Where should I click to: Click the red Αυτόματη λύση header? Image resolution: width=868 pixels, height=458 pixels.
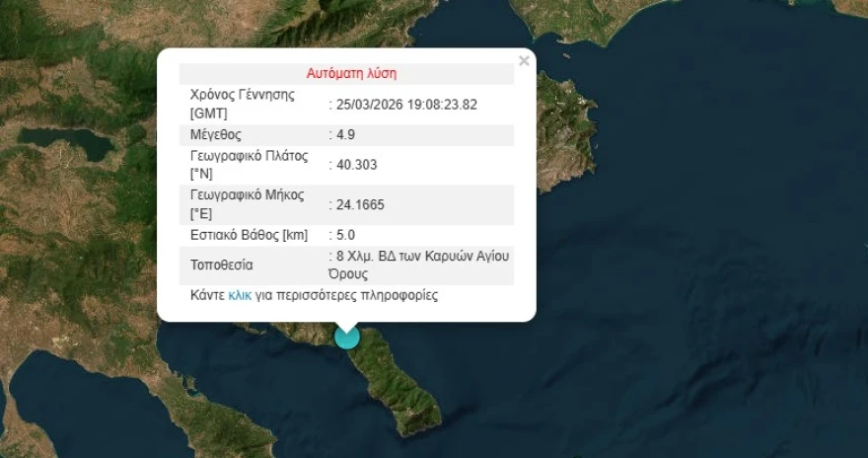(x=346, y=73)
